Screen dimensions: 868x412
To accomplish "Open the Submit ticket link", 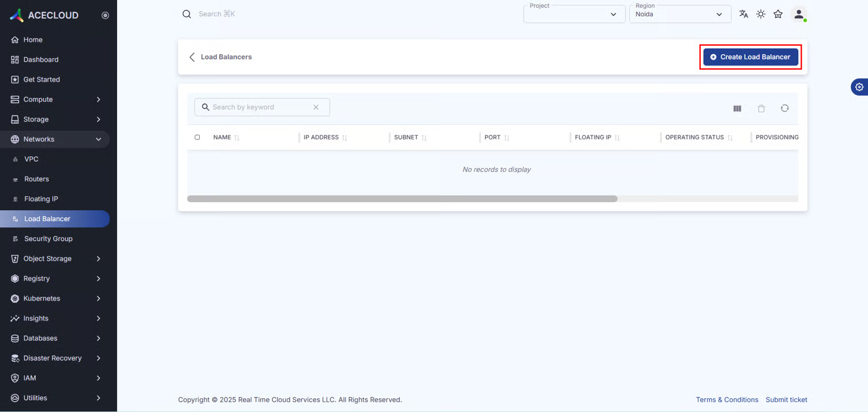I will pyautogui.click(x=786, y=399).
